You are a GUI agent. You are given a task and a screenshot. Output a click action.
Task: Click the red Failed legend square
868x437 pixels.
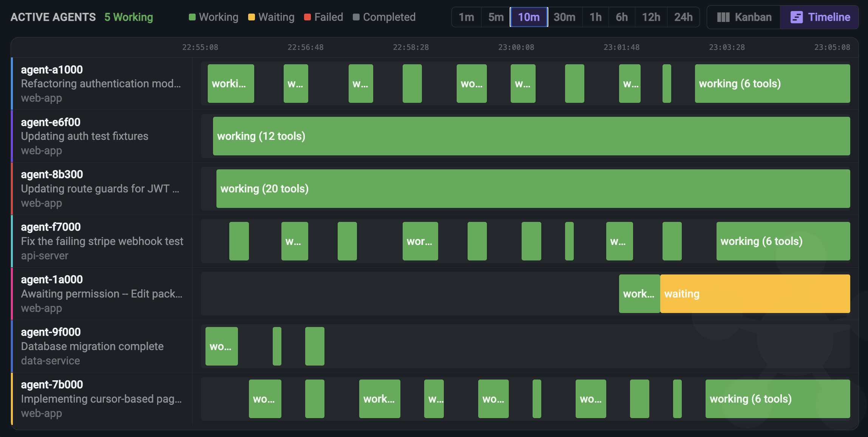tap(307, 17)
